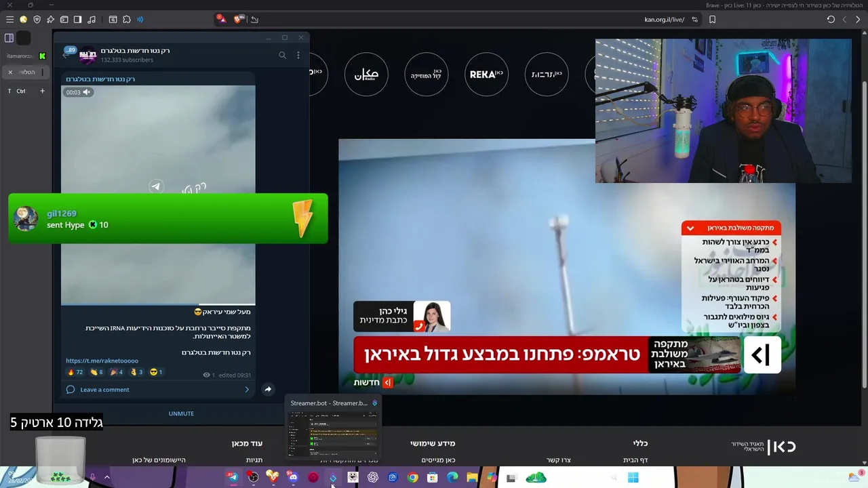Bookmark the kan.org.il live page
868x488 pixels.
point(712,20)
